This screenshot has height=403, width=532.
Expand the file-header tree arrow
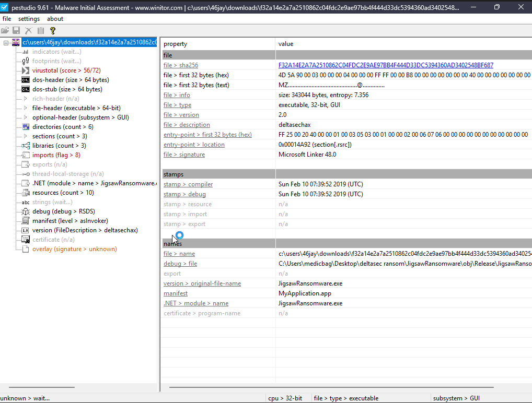click(26, 108)
